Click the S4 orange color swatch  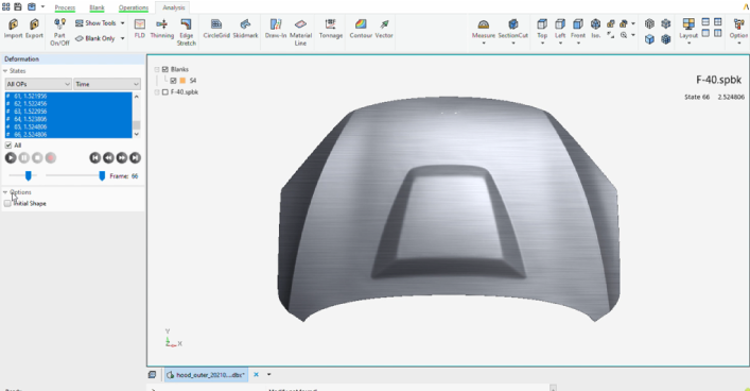coord(182,80)
